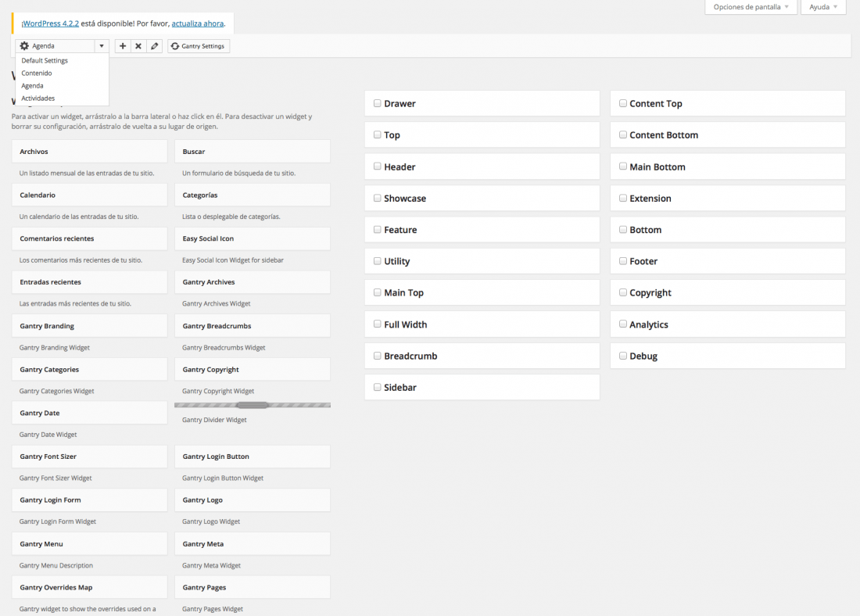The image size is (860, 616).
Task: Choose Contenido in the override list
Action: click(37, 73)
